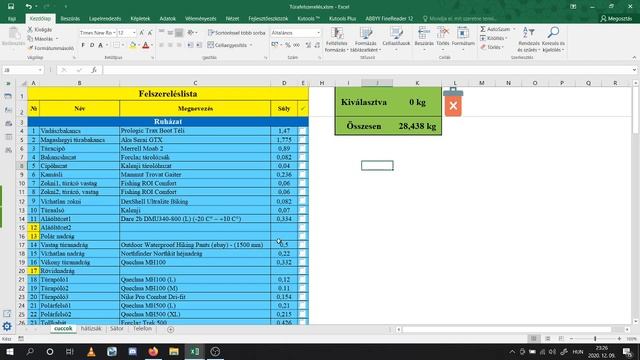Switch to the hátizsák sheet tab
The image size is (640, 360).
coord(91,329)
